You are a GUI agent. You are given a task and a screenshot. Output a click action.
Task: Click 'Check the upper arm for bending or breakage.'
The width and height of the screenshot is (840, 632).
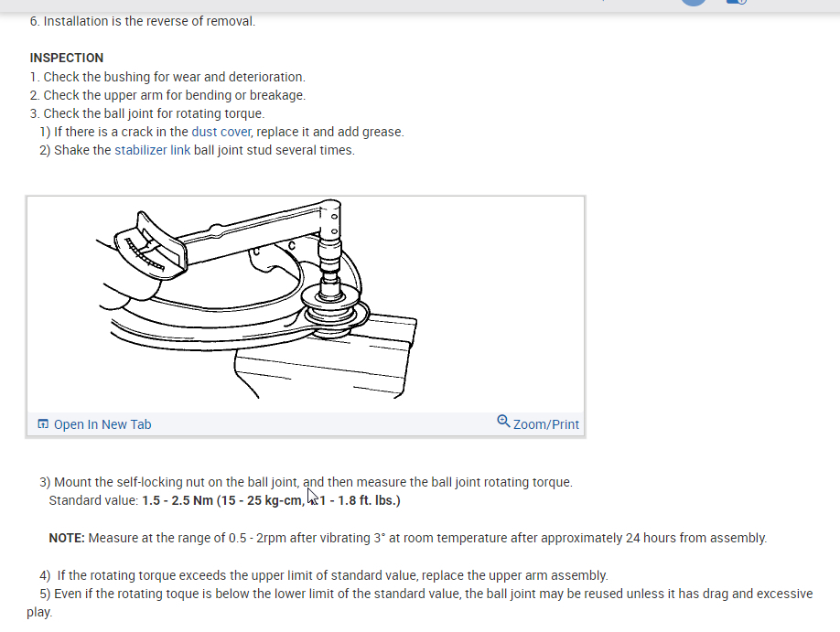[x=174, y=95]
